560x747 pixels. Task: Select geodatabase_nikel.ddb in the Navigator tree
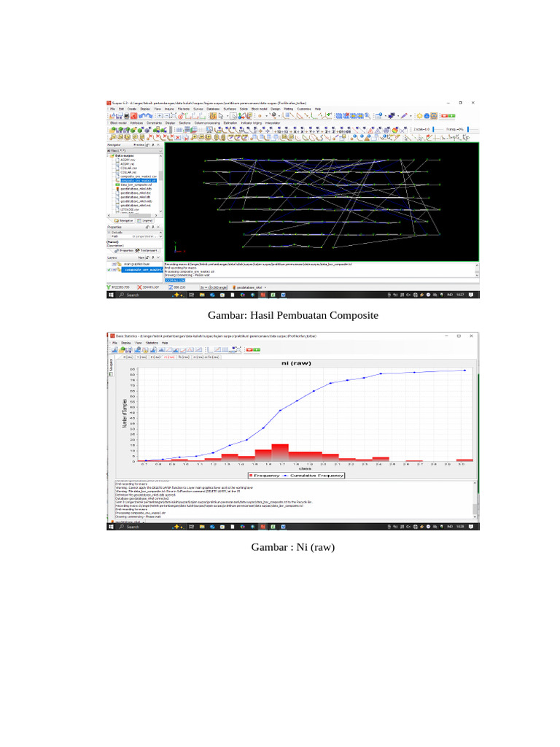click(x=136, y=189)
